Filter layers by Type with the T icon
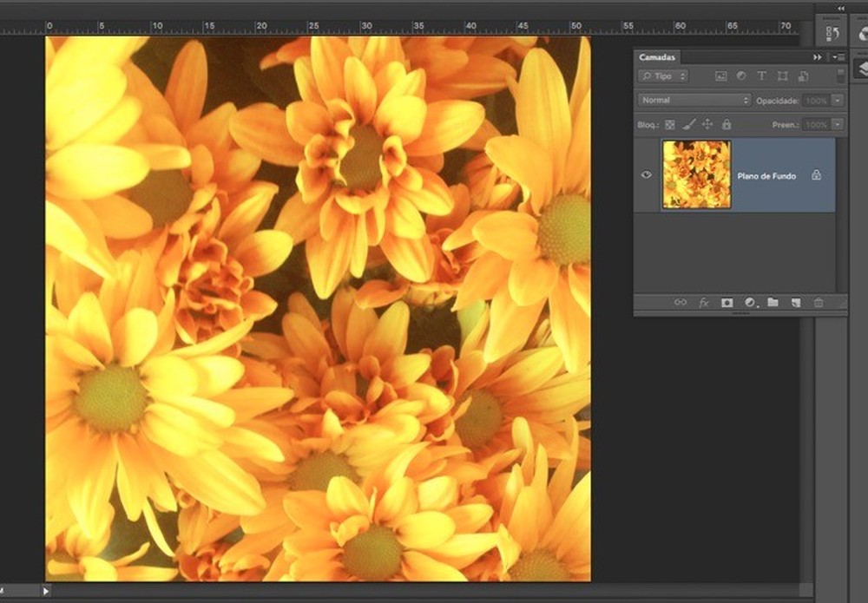The height and width of the screenshot is (603, 868). click(x=761, y=76)
